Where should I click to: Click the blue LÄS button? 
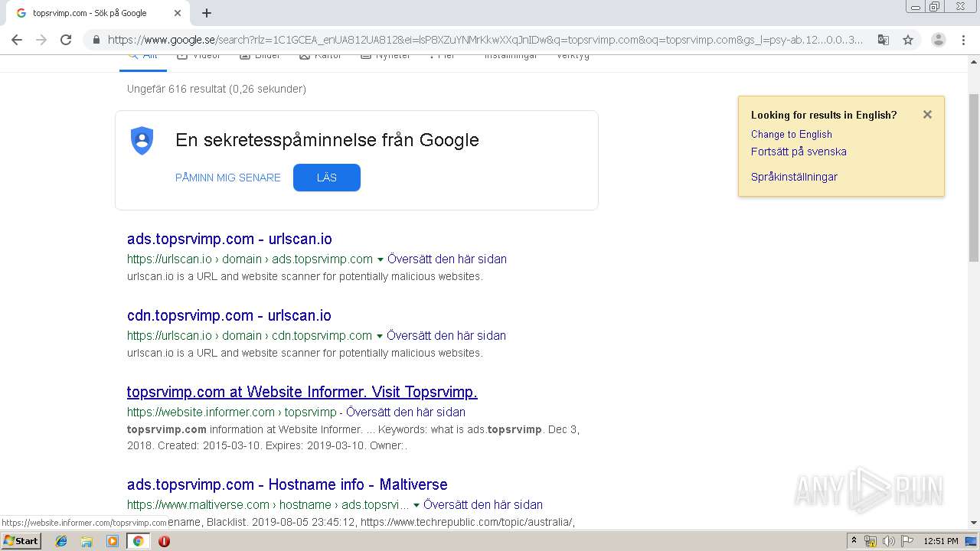tap(327, 178)
